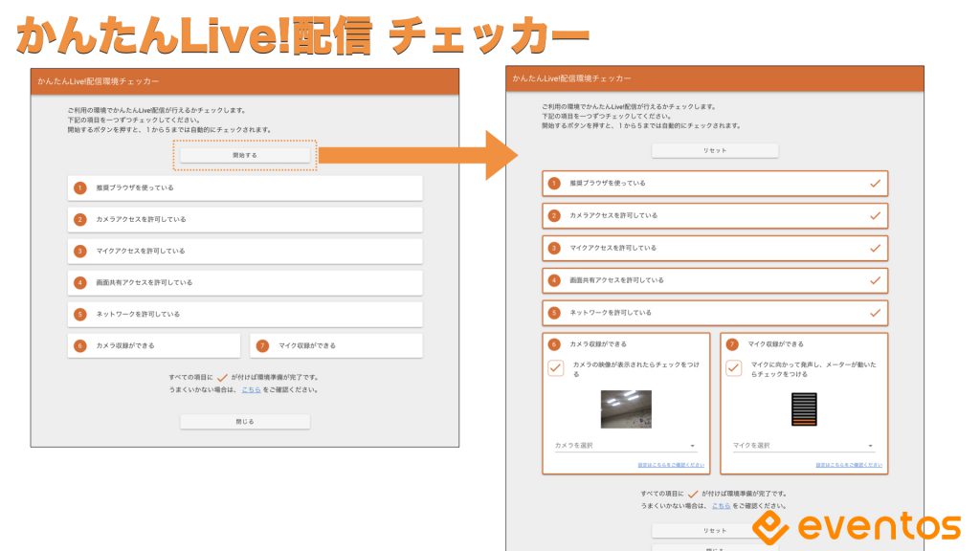
Task: Click badge 3 in left window list
Action: [x=80, y=252]
